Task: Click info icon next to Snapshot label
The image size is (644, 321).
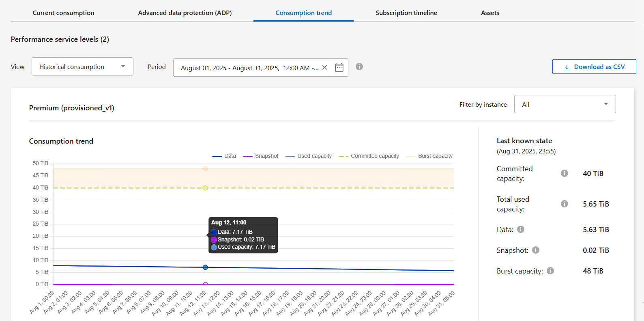Action: 536,250
